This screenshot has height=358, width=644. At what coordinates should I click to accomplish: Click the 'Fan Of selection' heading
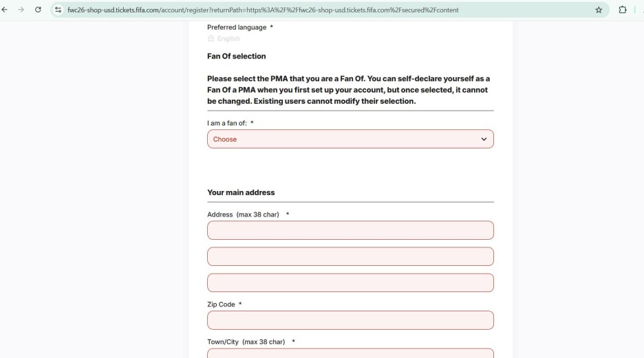click(236, 56)
